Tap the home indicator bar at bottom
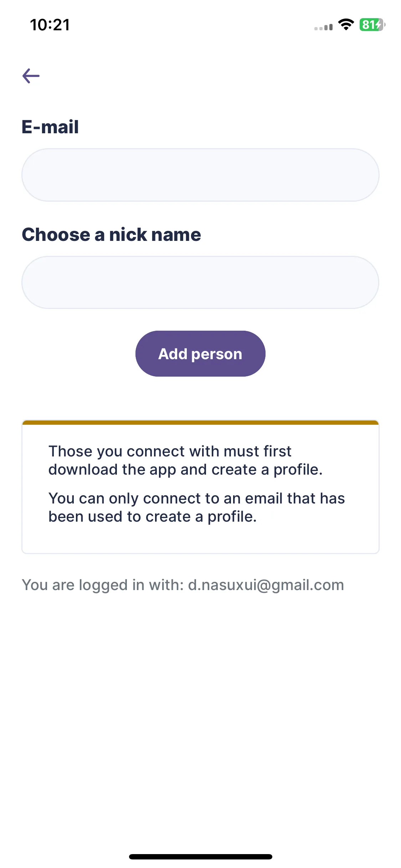Screen dimensions: 401x868 [200, 857]
